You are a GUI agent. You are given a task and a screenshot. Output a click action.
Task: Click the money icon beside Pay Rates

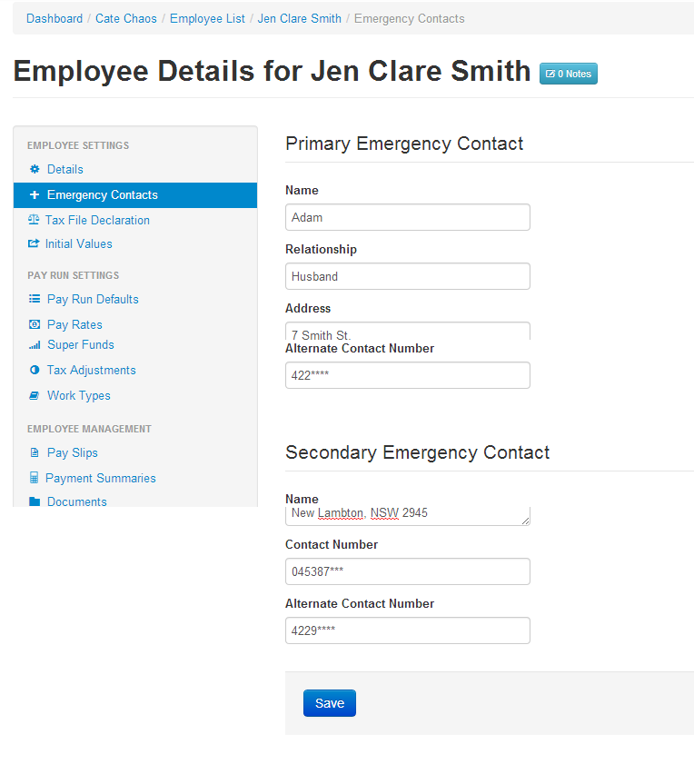click(x=35, y=324)
